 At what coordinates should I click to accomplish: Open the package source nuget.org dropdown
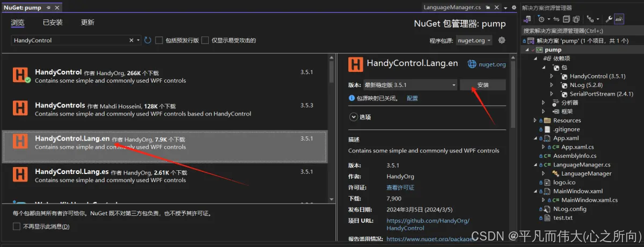(x=474, y=40)
